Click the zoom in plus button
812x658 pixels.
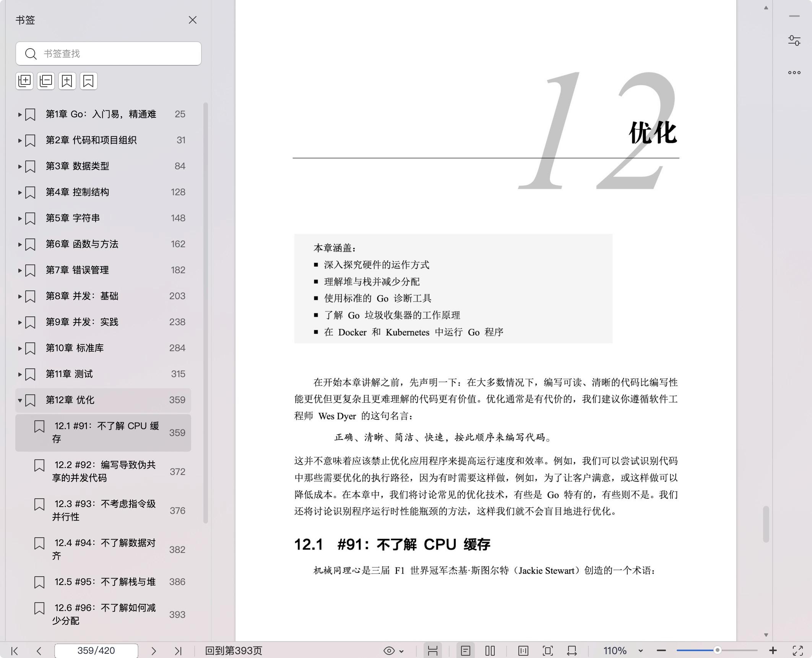coord(773,650)
